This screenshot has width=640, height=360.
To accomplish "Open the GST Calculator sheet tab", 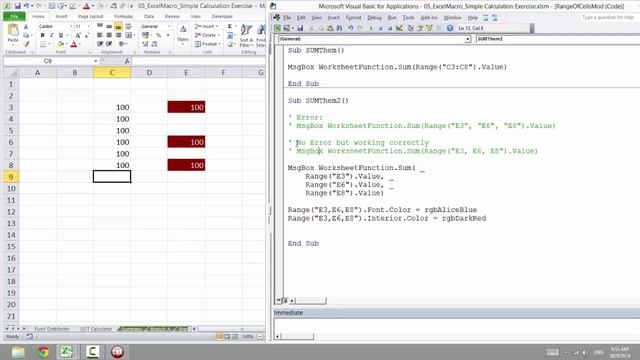I will pos(96,329).
